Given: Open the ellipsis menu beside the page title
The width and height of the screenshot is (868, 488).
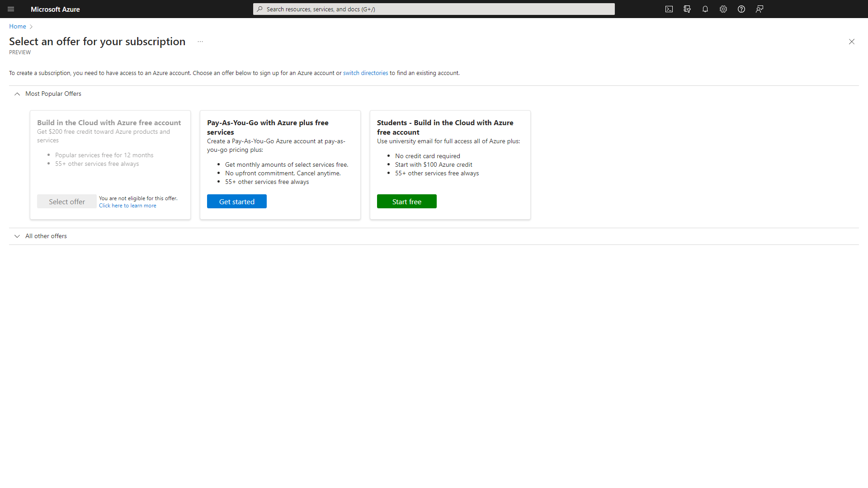Looking at the screenshot, I should coord(200,41).
